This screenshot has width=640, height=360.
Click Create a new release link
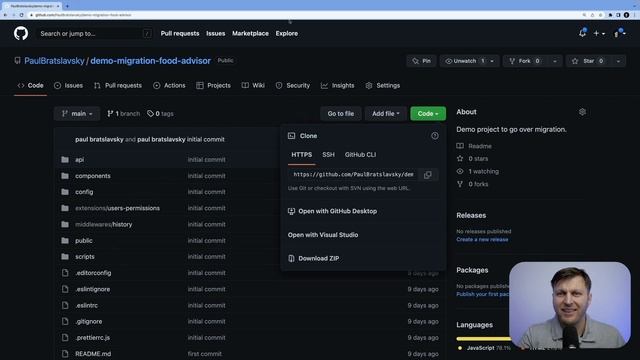click(x=482, y=240)
